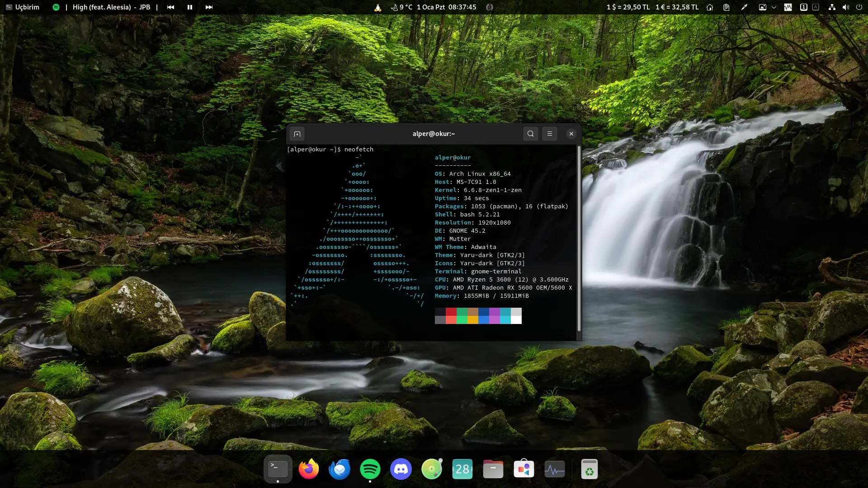Open a new terminal tab
The image size is (868, 488).
point(297,134)
